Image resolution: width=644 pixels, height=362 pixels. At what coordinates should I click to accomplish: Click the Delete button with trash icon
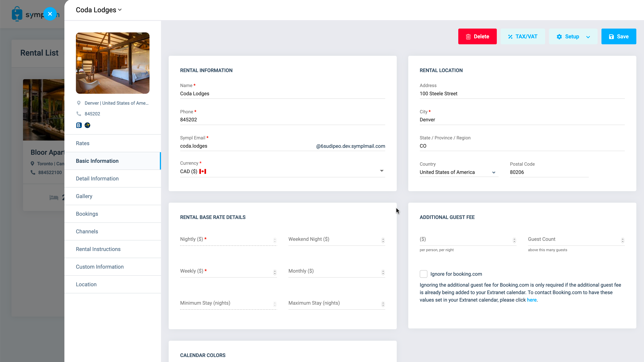coord(477,36)
